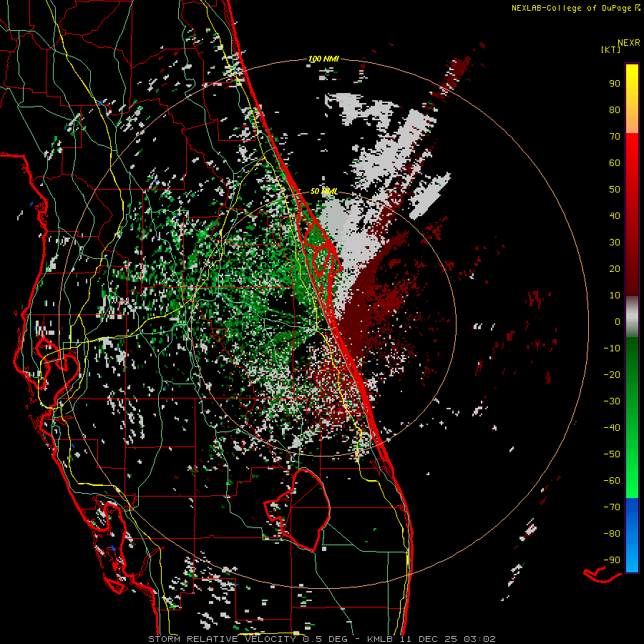Click the NEXR label above the scale
644x644 pixels.
click(x=629, y=43)
